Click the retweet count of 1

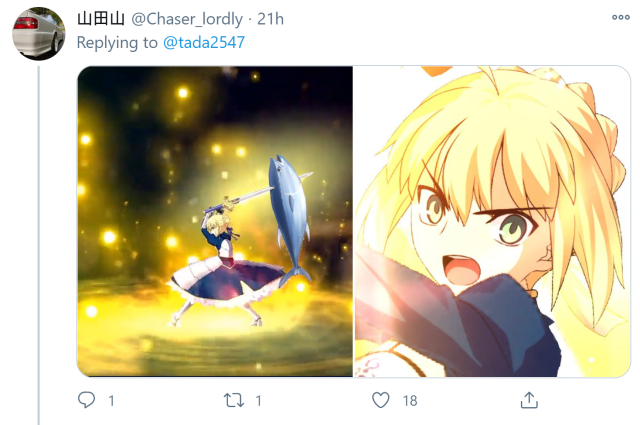[258, 401]
